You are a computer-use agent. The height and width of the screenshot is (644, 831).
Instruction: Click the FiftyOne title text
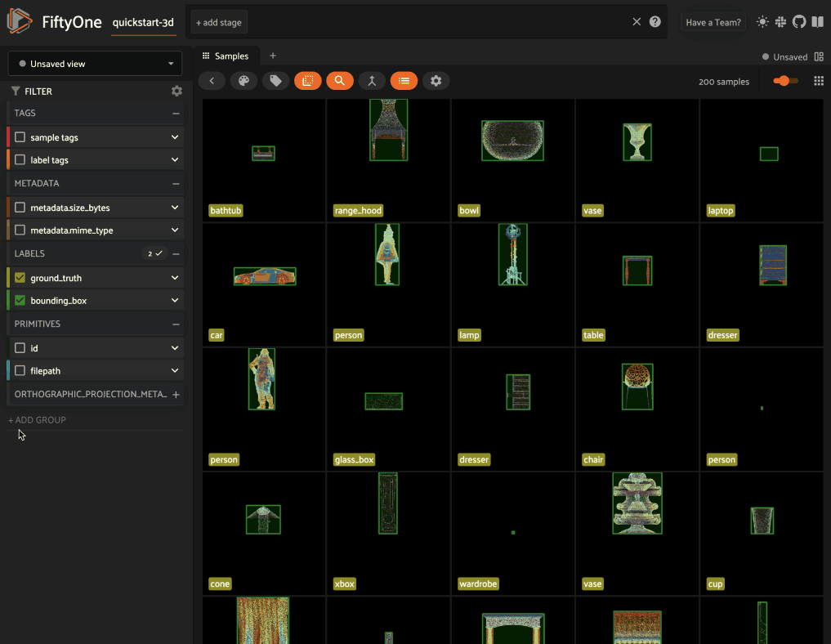72,22
